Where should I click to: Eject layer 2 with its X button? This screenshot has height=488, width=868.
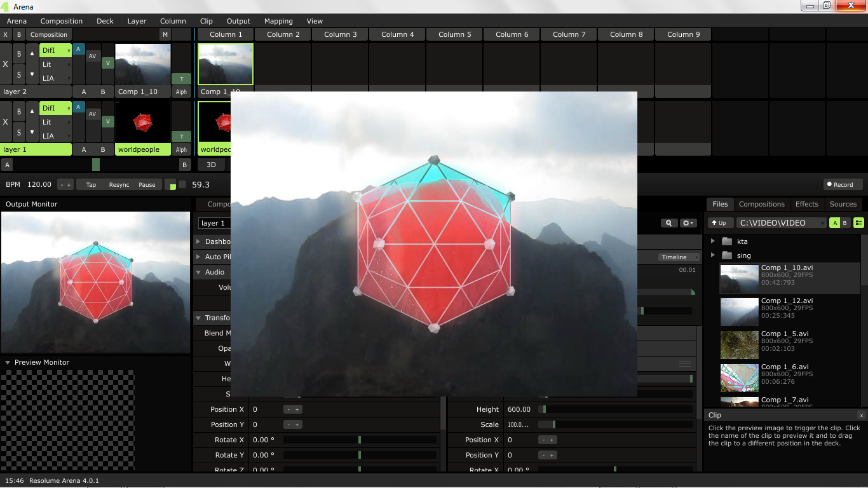tap(6, 64)
